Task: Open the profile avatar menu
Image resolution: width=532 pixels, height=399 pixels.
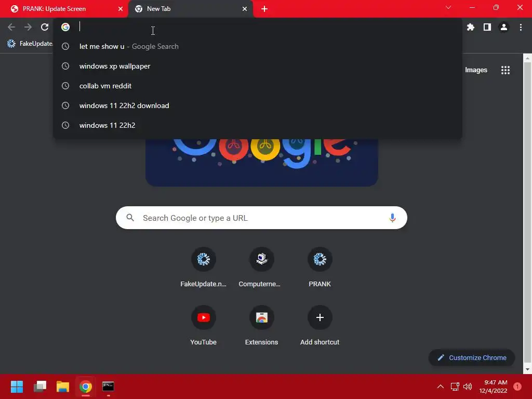Action: (x=504, y=27)
